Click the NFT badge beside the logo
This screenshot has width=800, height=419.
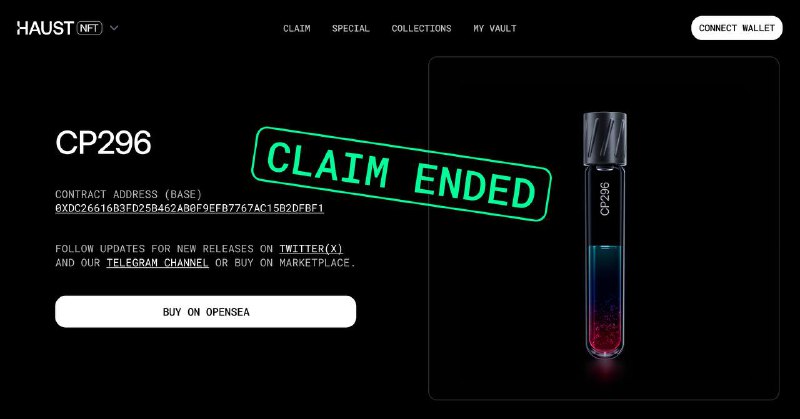pos(90,28)
